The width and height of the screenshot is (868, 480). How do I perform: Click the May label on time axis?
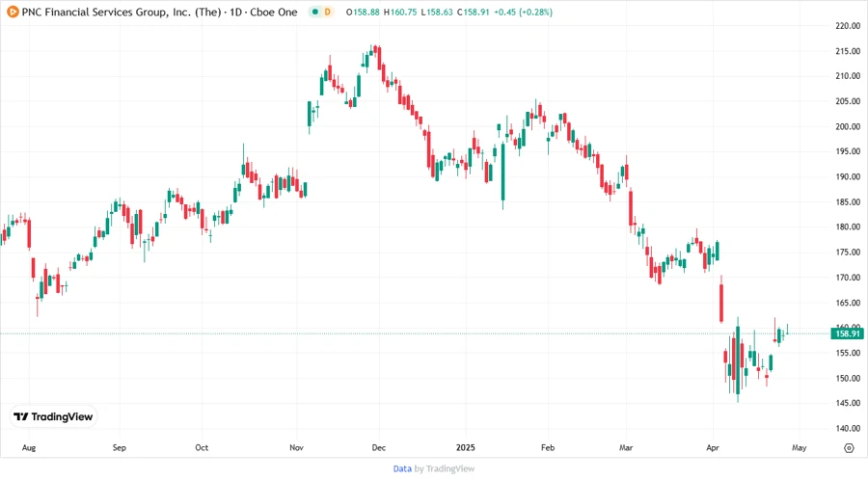[x=799, y=448]
